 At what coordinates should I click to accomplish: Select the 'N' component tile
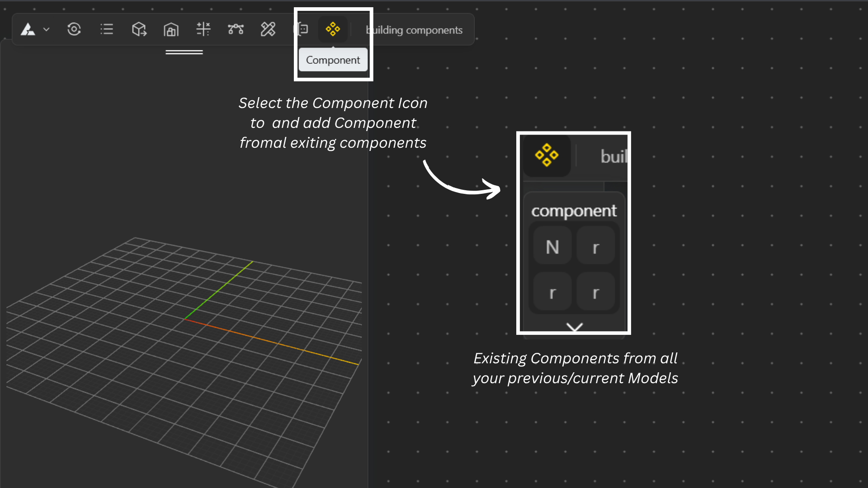point(552,247)
